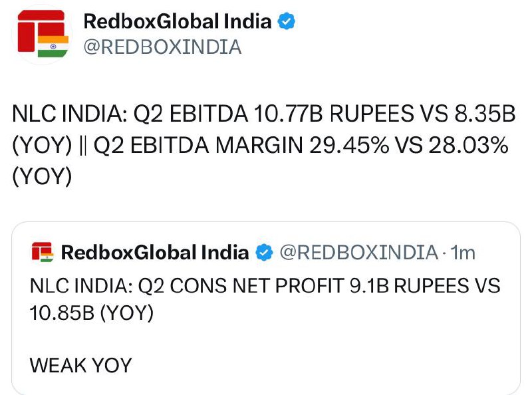
Task: Select the Q2 EBITDA 10.77B RUPEES headline line
Action: (x=264, y=113)
